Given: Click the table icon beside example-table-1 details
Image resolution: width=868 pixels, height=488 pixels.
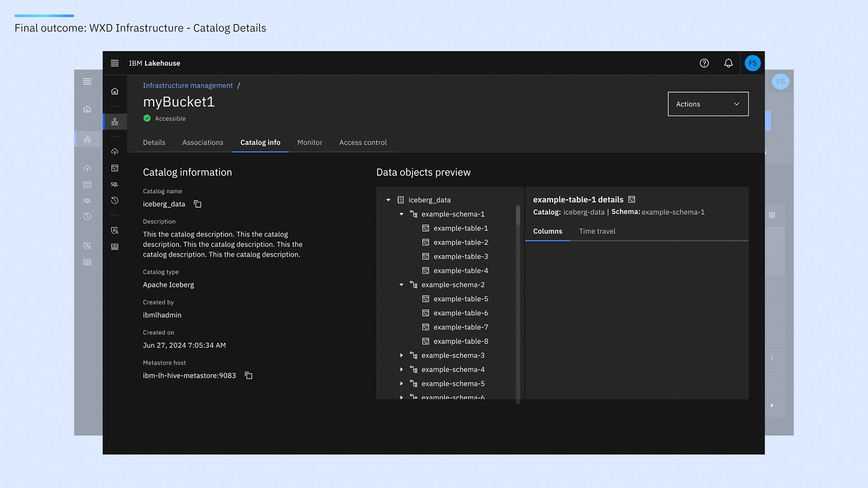Looking at the screenshot, I should tap(632, 200).
